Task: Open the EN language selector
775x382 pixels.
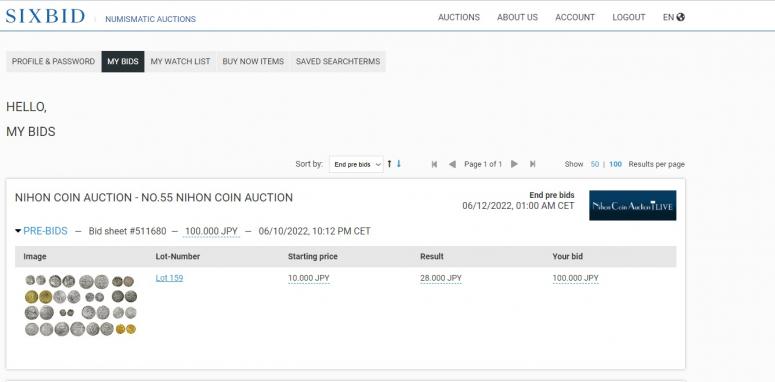Action: 674,17
